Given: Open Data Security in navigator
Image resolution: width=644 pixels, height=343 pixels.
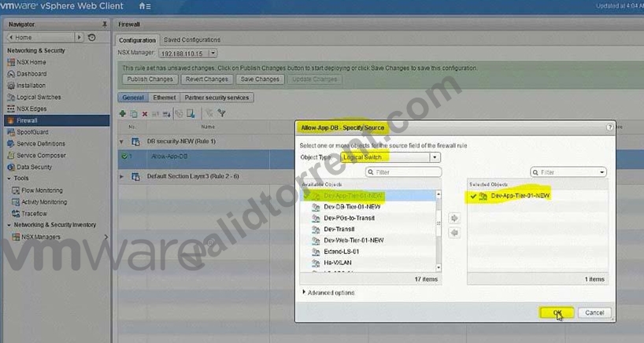Looking at the screenshot, I should tap(34, 167).
